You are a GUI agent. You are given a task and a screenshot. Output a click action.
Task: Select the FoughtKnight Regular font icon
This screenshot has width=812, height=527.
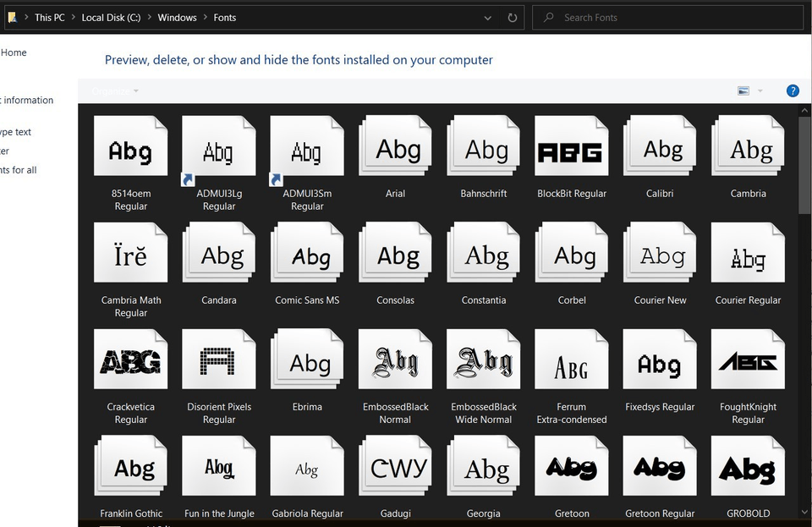click(x=748, y=364)
